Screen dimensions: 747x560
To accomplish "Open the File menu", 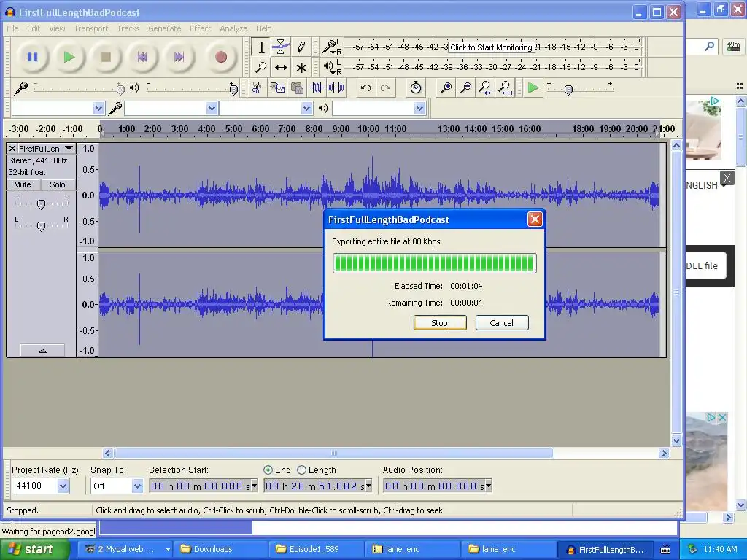I will 12,28.
